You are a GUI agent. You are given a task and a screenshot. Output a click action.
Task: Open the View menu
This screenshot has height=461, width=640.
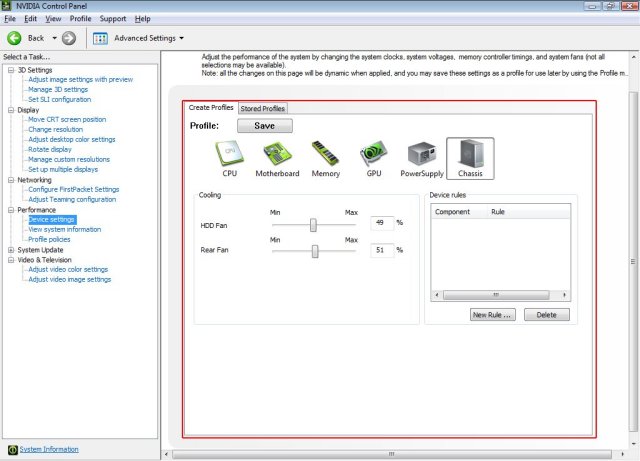coord(53,19)
